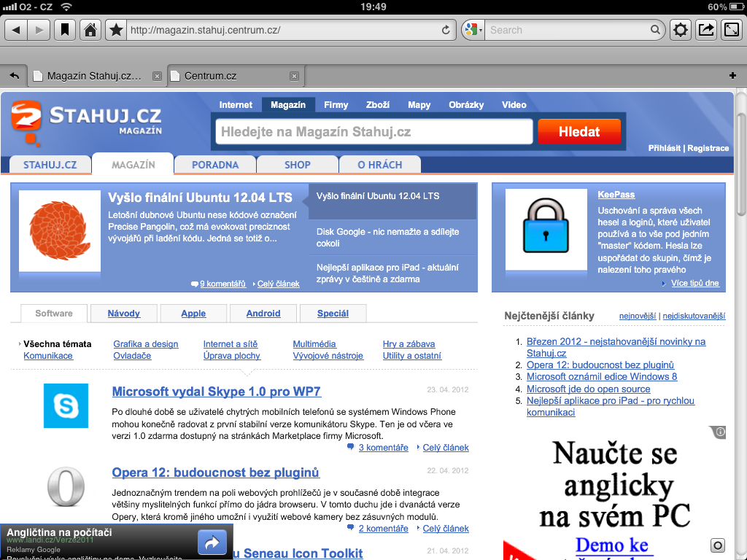Select Obrázky in top navigation
The width and height of the screenshot is (747, 560).
[466, 105]
